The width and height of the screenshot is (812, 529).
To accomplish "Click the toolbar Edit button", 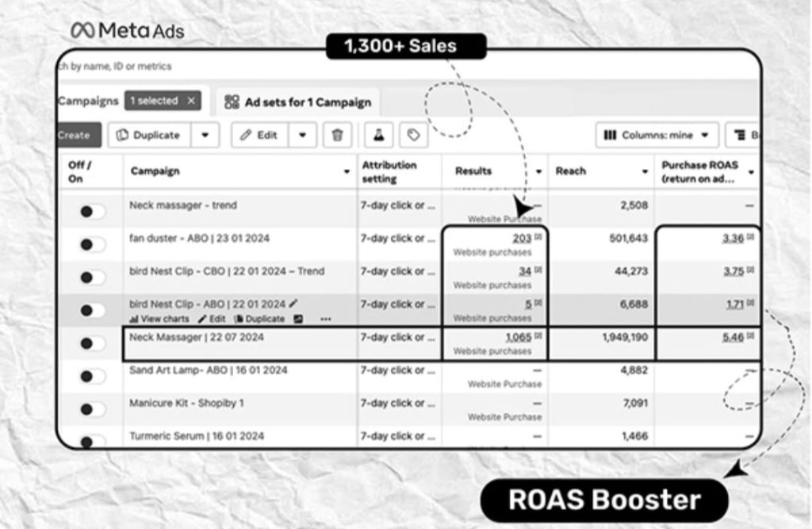I will tap(260, 136).
